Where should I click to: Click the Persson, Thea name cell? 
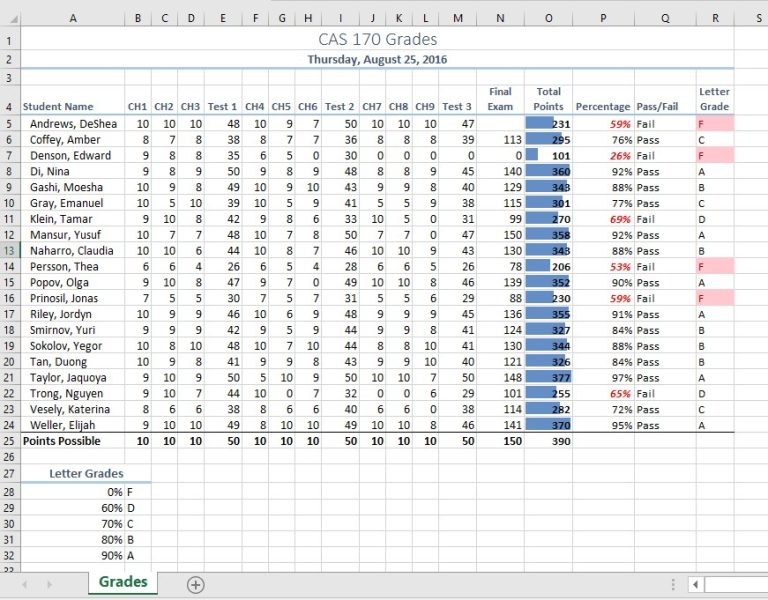click(72, 266)
